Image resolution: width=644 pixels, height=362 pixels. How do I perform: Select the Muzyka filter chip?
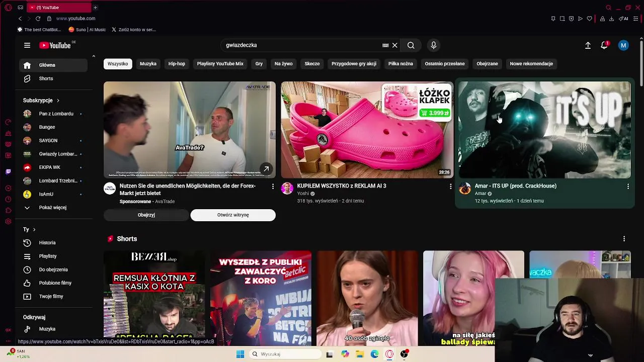coord(148,64)
